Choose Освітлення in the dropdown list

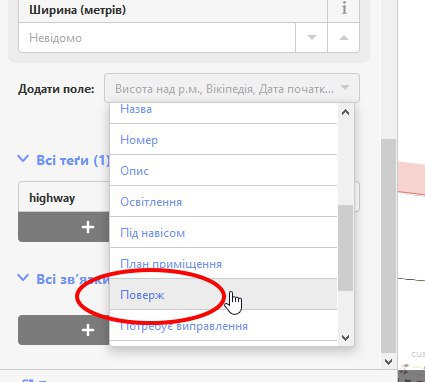coord(223,201)
